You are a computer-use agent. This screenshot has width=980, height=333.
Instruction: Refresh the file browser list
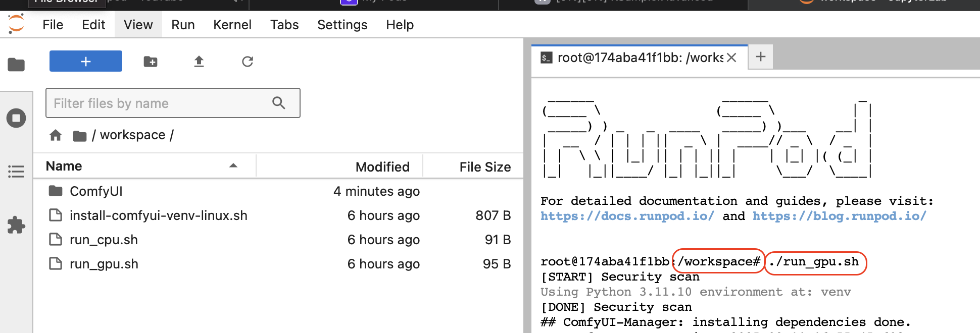coord(248,62)
